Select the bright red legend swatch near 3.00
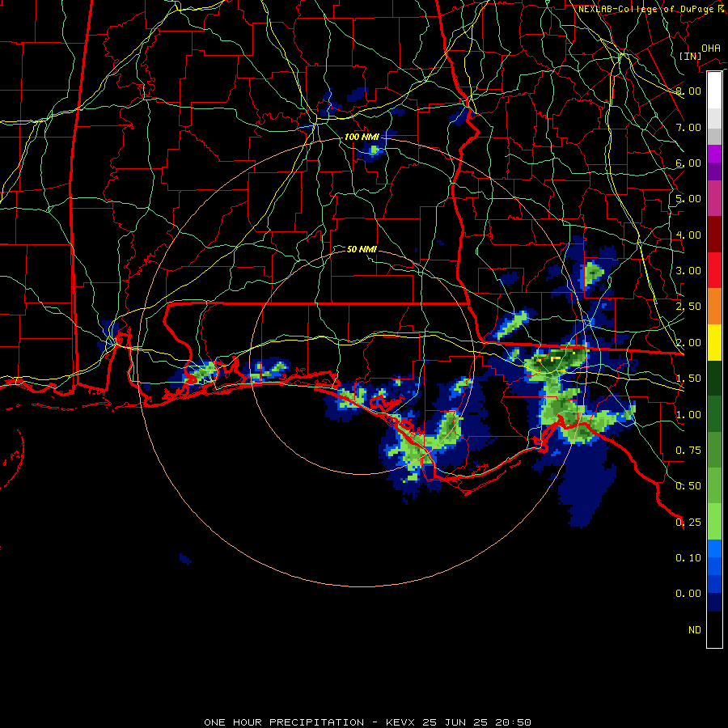The image size is (728, 728). point(714,270)
